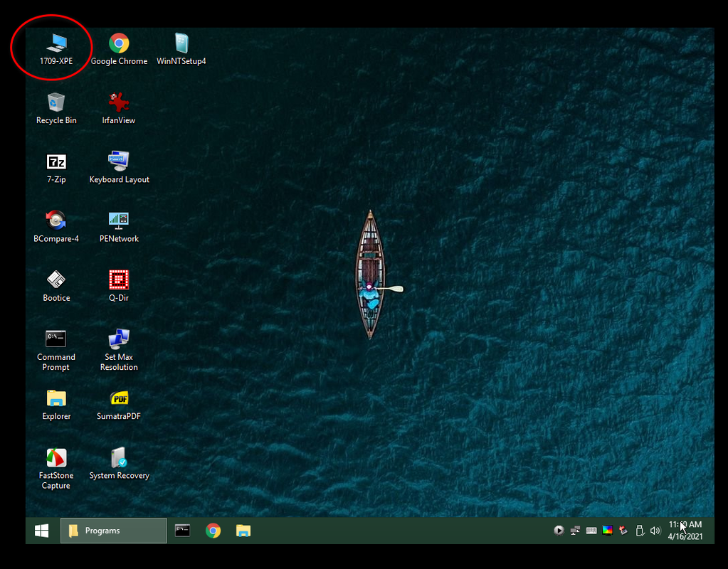Open the network tray icon
728x569 pixels.
click(x=575, y=531)
